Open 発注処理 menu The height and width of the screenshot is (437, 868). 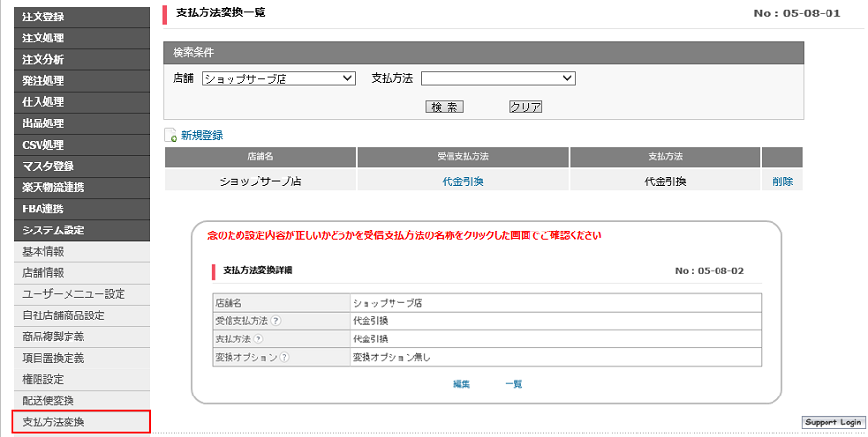[82, 81]
